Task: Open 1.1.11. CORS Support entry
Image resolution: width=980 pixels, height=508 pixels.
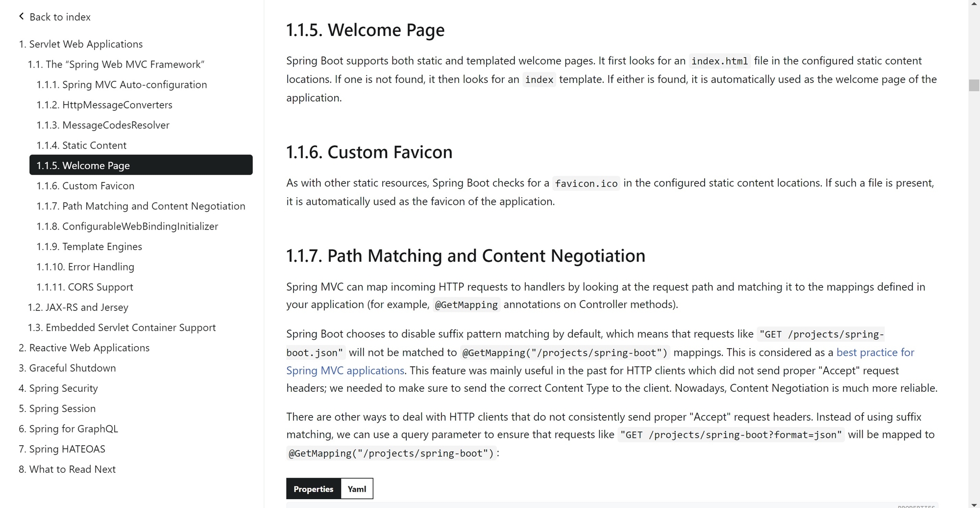Action: [85, 287]
